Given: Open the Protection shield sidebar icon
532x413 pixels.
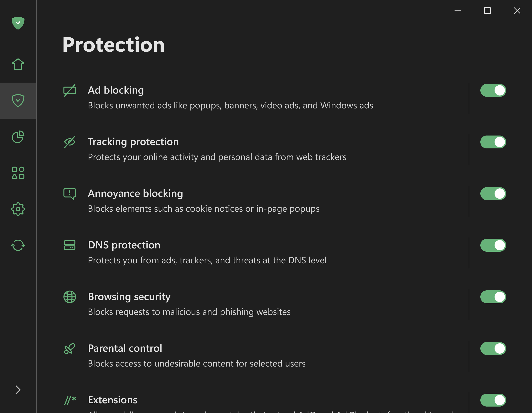Looking at the screenshot, I should tap(18, 101).
